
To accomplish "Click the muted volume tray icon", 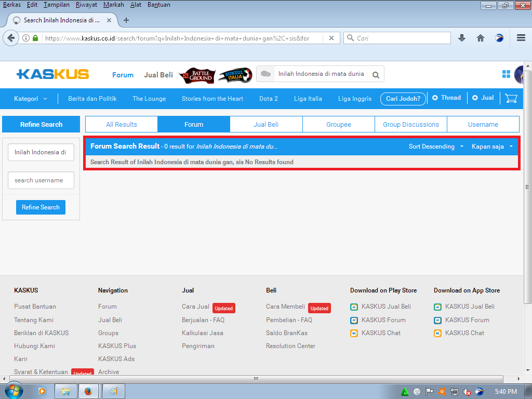I will click(467, 392).
